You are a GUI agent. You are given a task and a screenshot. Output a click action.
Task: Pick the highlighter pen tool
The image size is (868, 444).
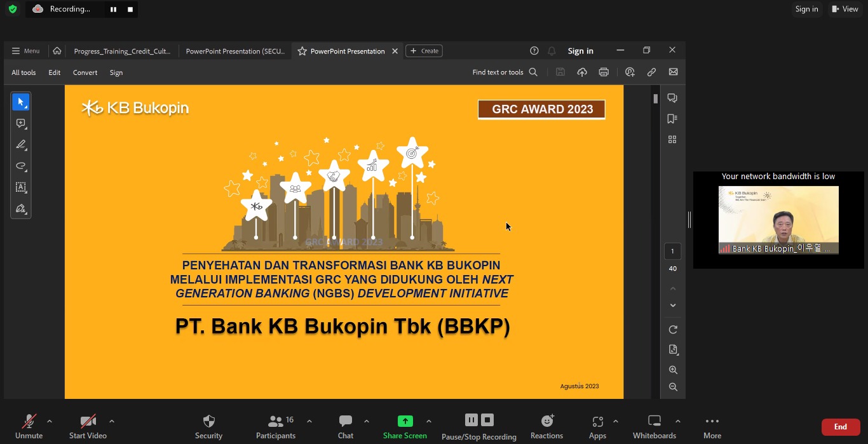[x=20, y=145]
